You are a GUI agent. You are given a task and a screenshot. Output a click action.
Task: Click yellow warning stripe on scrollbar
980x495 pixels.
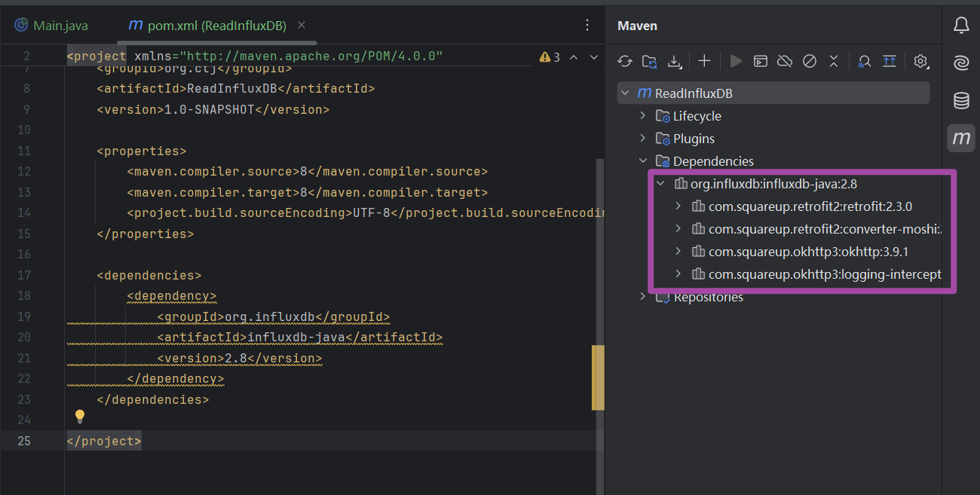pyautogui.click(x=599, y=377)
